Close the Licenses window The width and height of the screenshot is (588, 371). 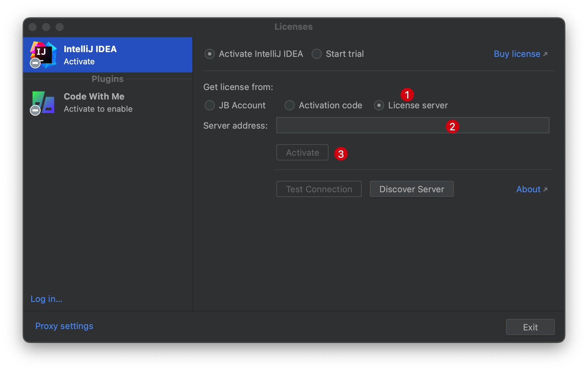[x=33, y=27]
